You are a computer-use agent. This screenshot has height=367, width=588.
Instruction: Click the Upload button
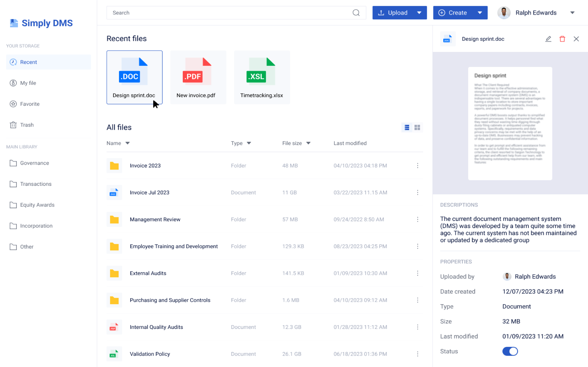pyautogui.click(x=393, y=13)
